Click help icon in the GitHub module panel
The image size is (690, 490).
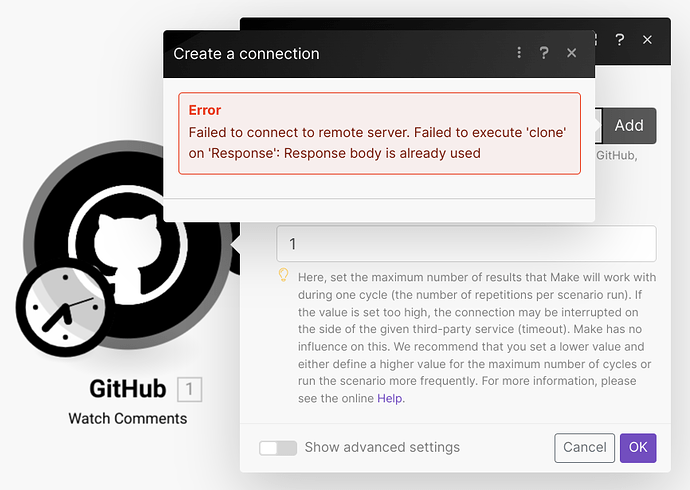(620, 40)
